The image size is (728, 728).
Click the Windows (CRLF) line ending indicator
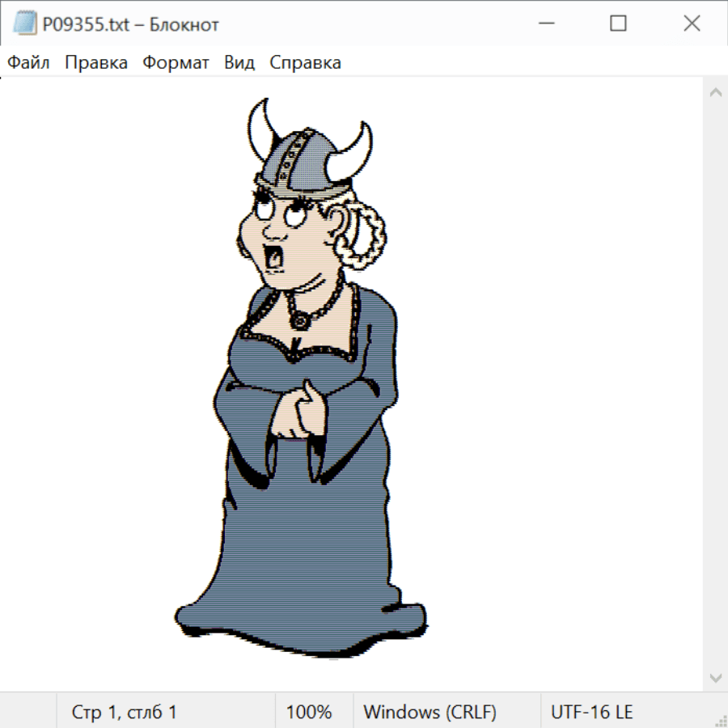[x=430, y=713]
